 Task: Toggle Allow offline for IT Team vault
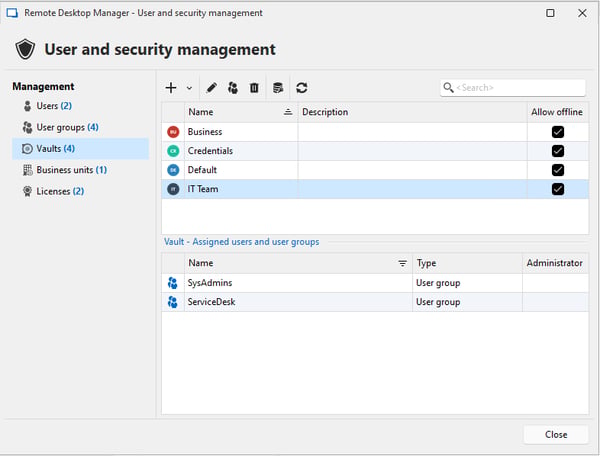point(558,189)
